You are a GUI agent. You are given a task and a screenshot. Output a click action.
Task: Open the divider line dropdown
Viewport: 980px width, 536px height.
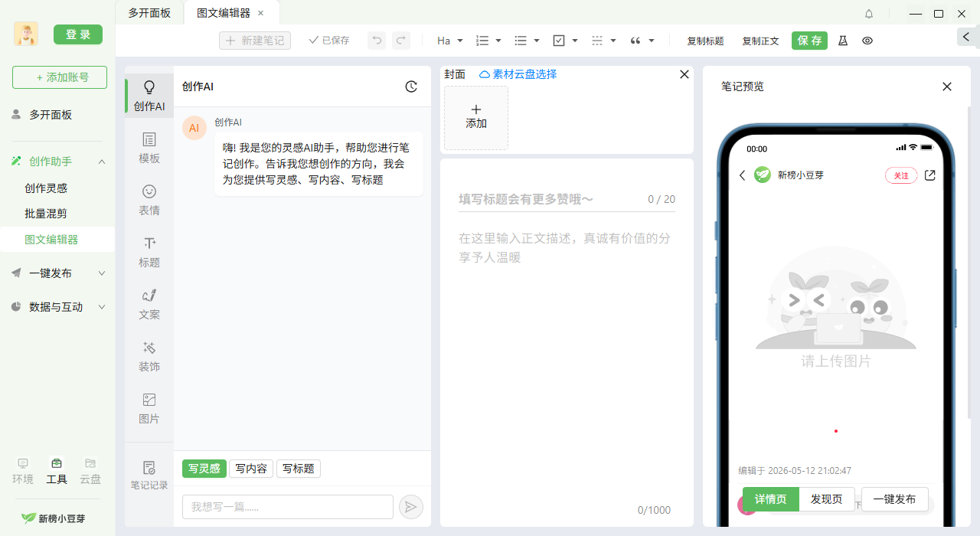(x=604, y=41)
